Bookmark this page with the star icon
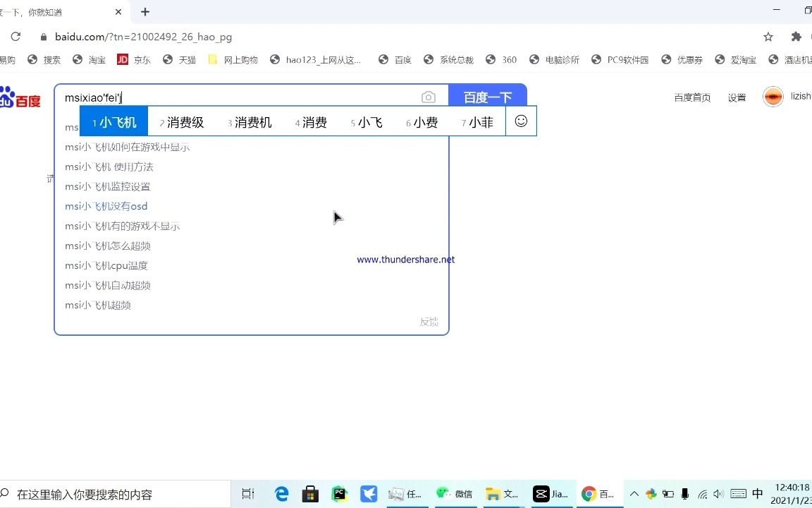Image resolution: width=812 pixels, height=508 pixels. (x=769, y=37)
